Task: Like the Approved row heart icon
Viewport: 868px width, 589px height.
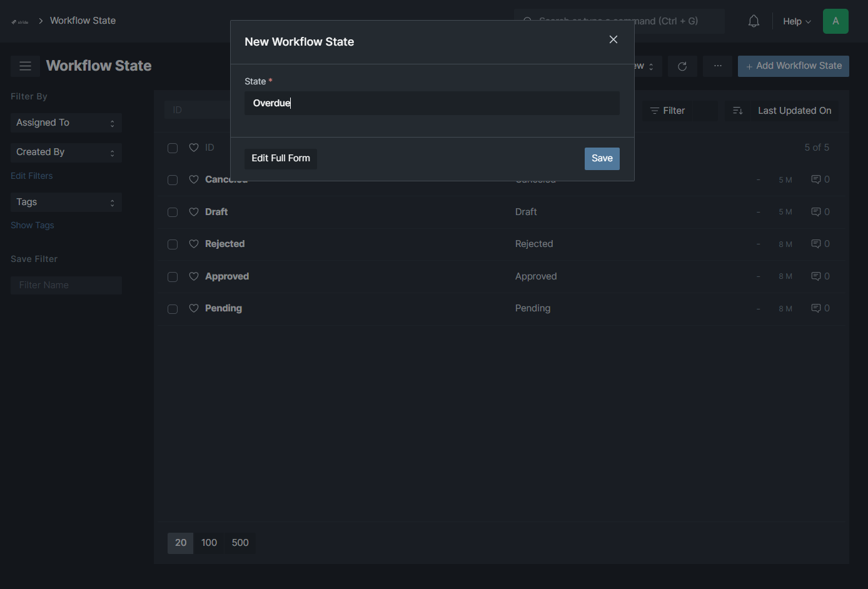Action: pyautogui.click(x=194, y=276)
